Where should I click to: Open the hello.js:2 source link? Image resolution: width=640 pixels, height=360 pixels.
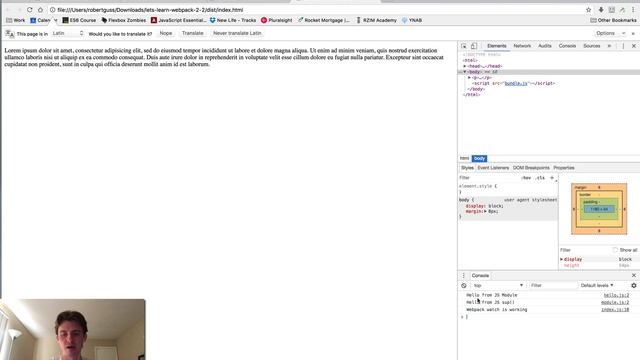(616, 295)
